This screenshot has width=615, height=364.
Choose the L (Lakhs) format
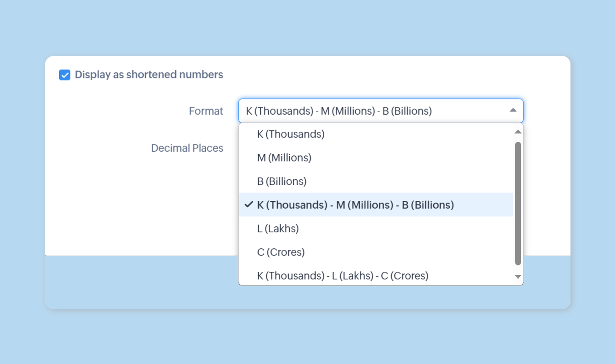point(278,229)
